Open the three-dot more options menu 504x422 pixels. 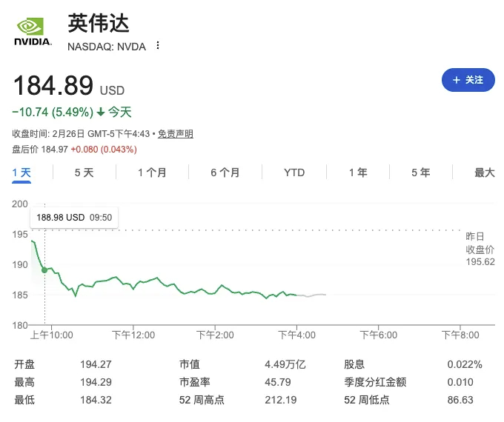tap(157, 45)
